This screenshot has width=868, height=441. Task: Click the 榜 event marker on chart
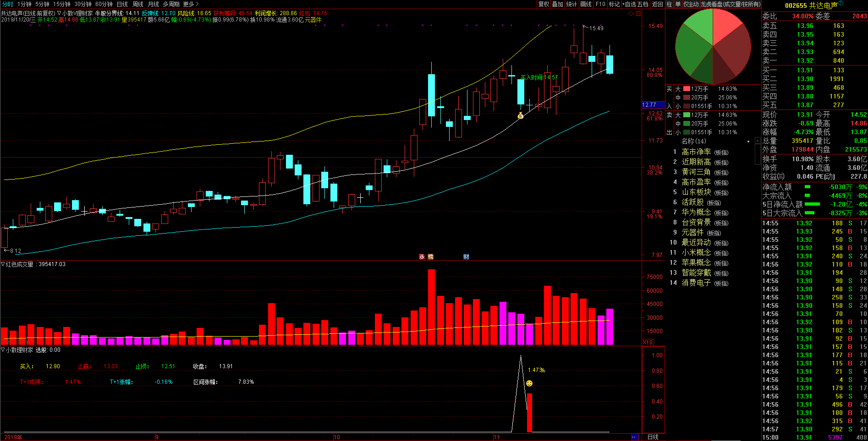[x=430, y=257]
